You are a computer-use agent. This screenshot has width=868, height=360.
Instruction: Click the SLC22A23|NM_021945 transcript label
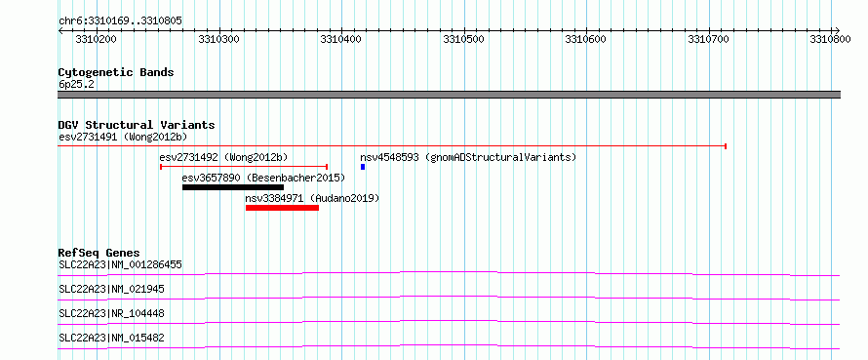(x=111, y=289)
